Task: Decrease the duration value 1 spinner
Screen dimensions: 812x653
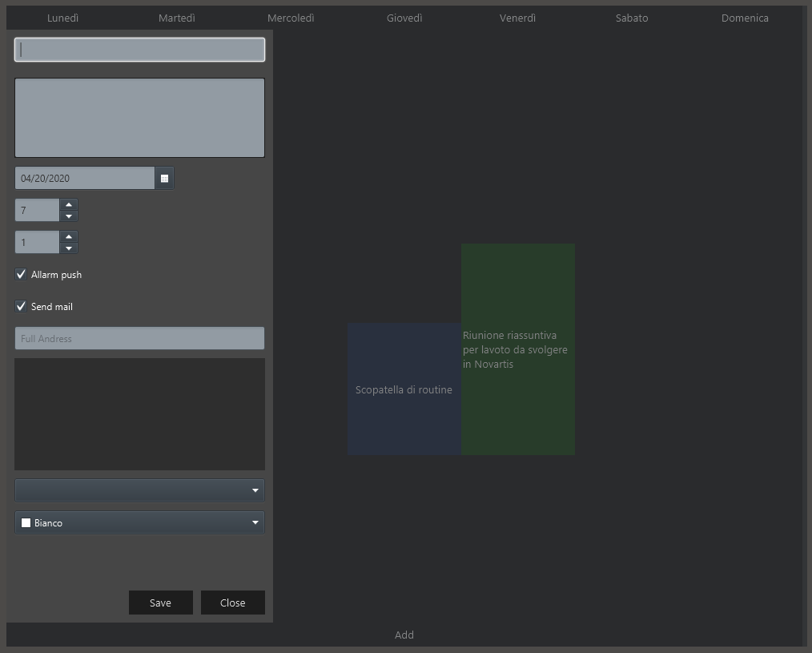Action: pos(69,248)
